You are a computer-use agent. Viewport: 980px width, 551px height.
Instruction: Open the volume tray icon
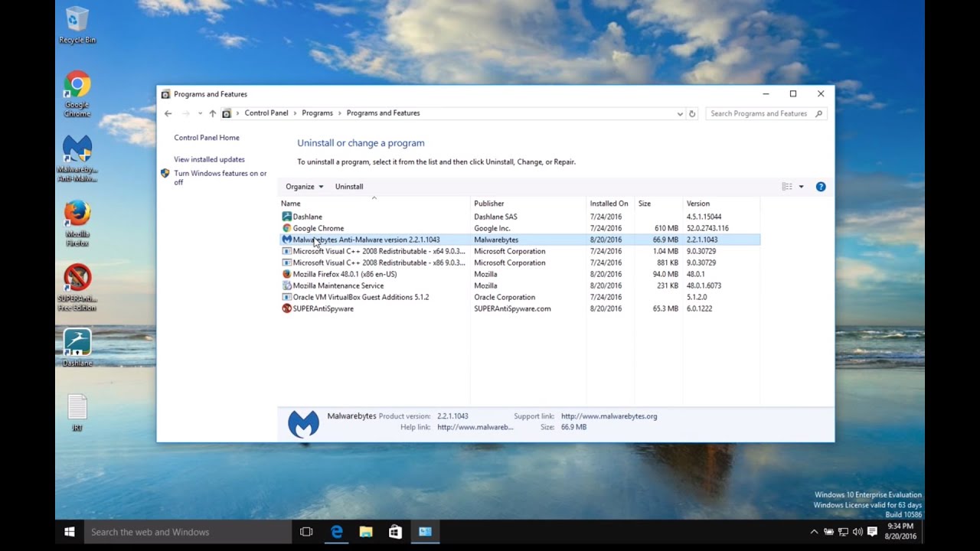(x=857, y=532)
